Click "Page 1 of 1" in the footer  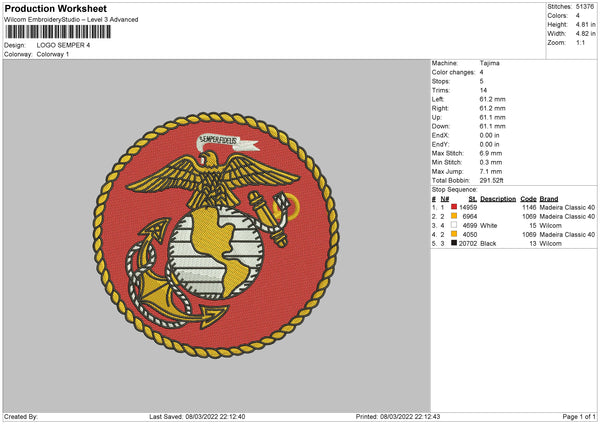point(579,417)
